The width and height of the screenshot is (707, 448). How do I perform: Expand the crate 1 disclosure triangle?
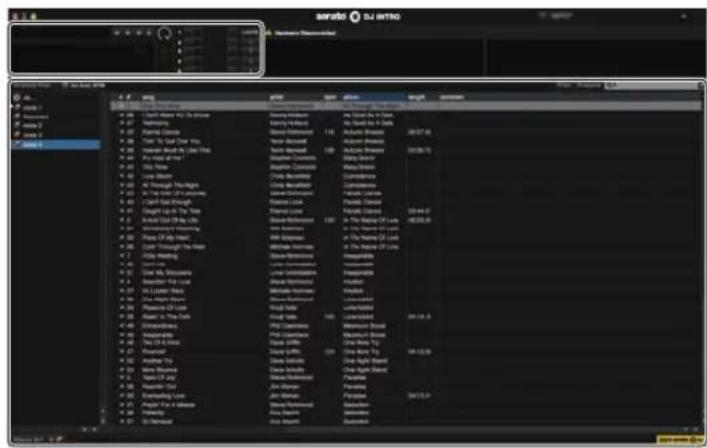(13, 107)
